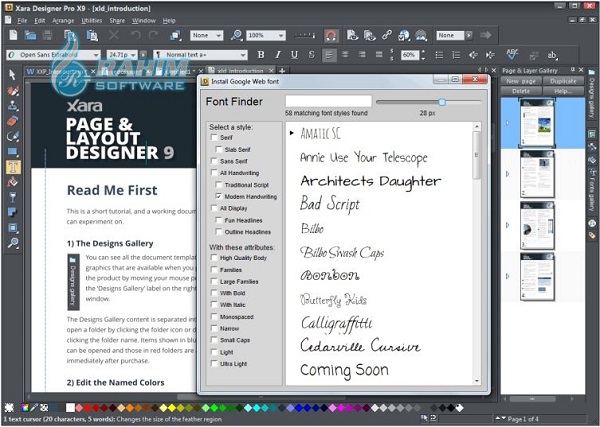Enable the Sans Serif checkbox

click(214, 161)
